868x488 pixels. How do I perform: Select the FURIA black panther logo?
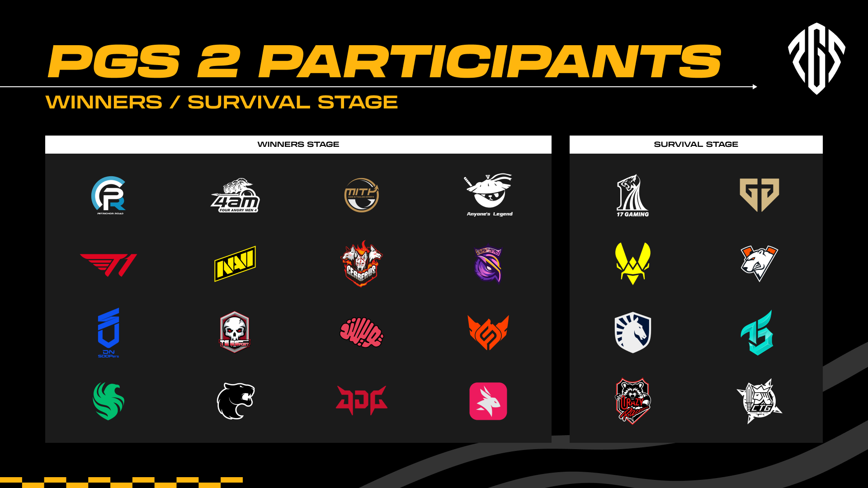click(236, 401)
